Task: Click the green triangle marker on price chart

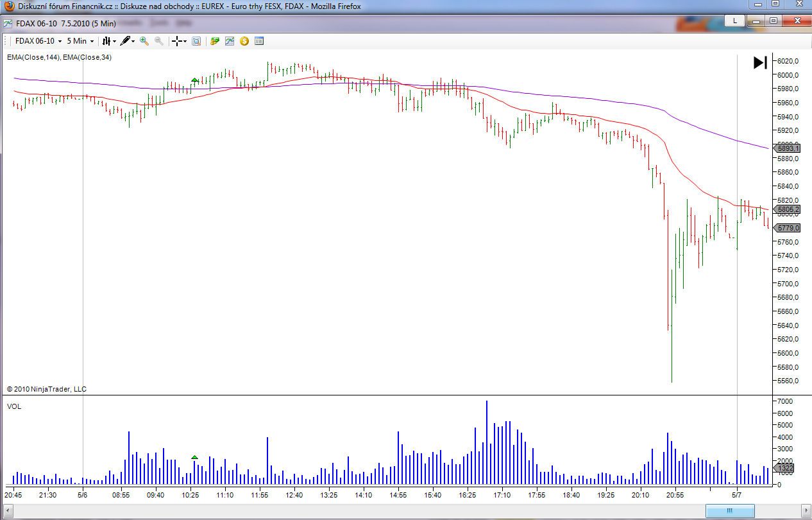Action: (x=195, y=80)
